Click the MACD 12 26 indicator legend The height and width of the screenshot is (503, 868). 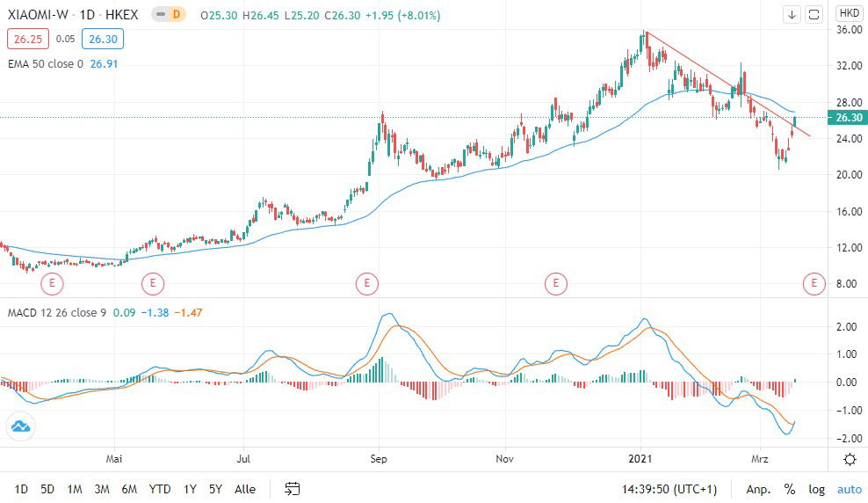(x=51, y=312)
